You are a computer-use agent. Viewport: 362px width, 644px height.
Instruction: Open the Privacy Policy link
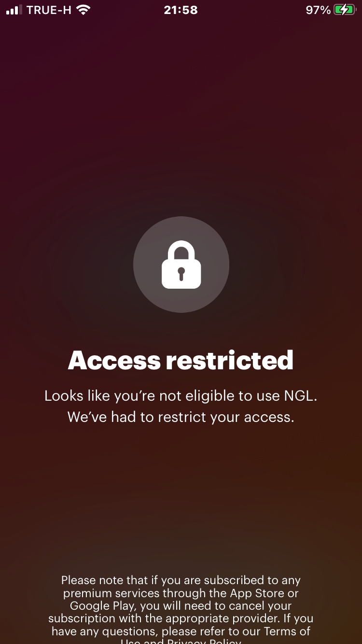[204, 641]
